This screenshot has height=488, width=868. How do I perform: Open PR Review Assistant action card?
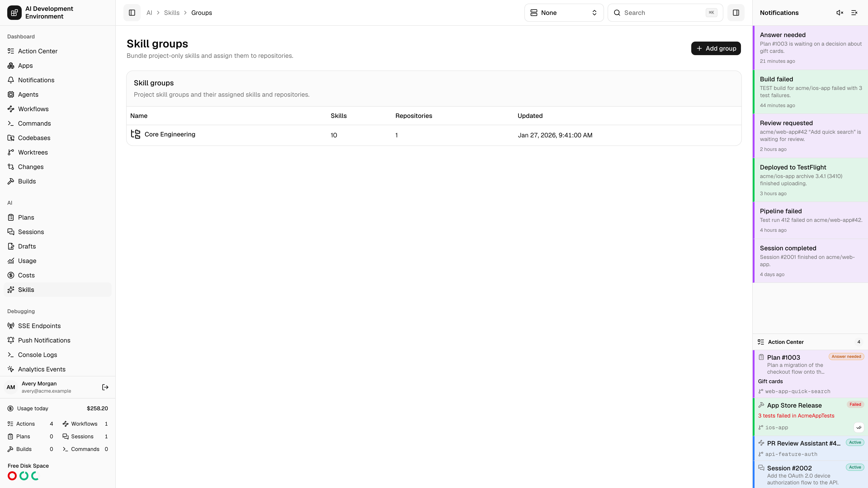[810, 448]
